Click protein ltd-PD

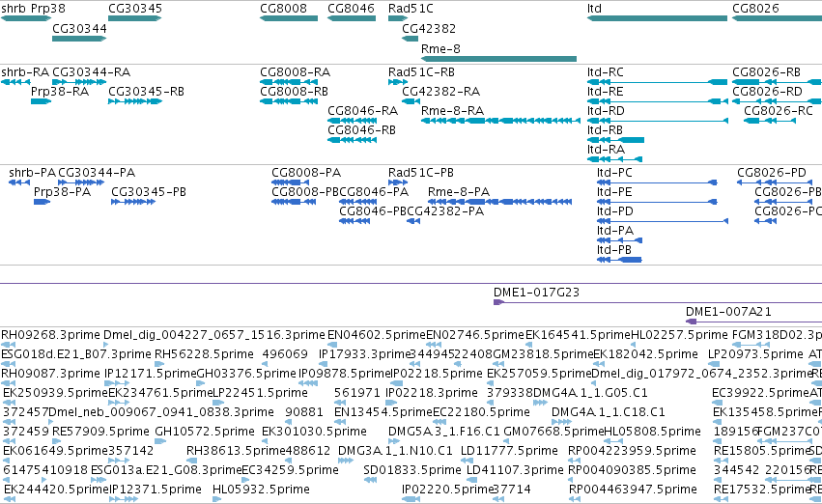(x=663, y=220)
